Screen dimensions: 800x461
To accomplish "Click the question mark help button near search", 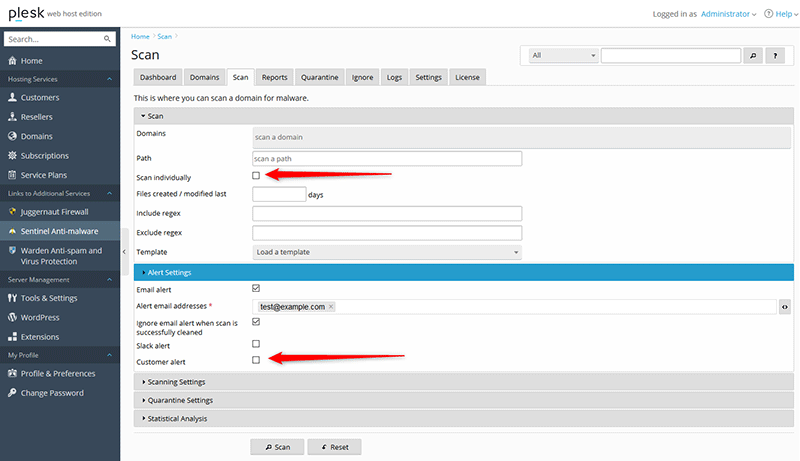I will [x=775, y=56].
